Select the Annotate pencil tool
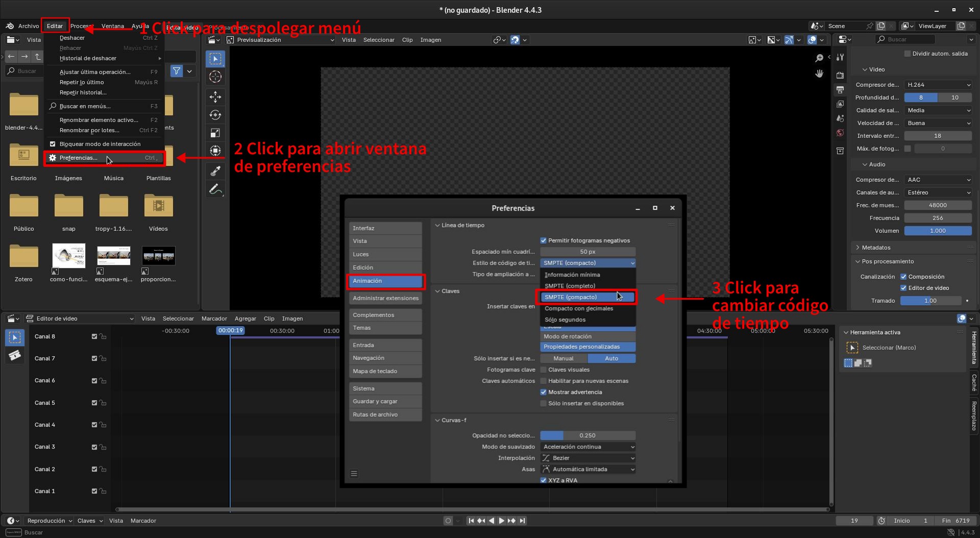 click(215, 189)
